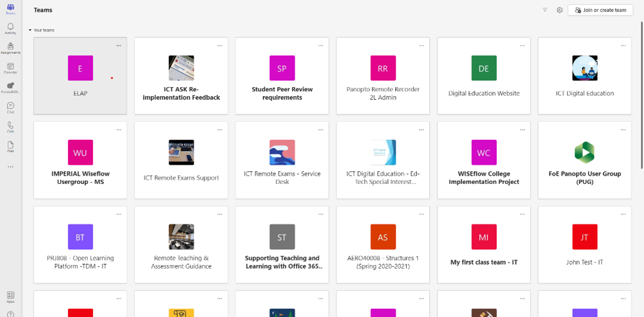This screenshot has width=644, height=317.
Task: Open the FoE Panopto User Group team
Action: pyautogui.click(x=584, y=160)
